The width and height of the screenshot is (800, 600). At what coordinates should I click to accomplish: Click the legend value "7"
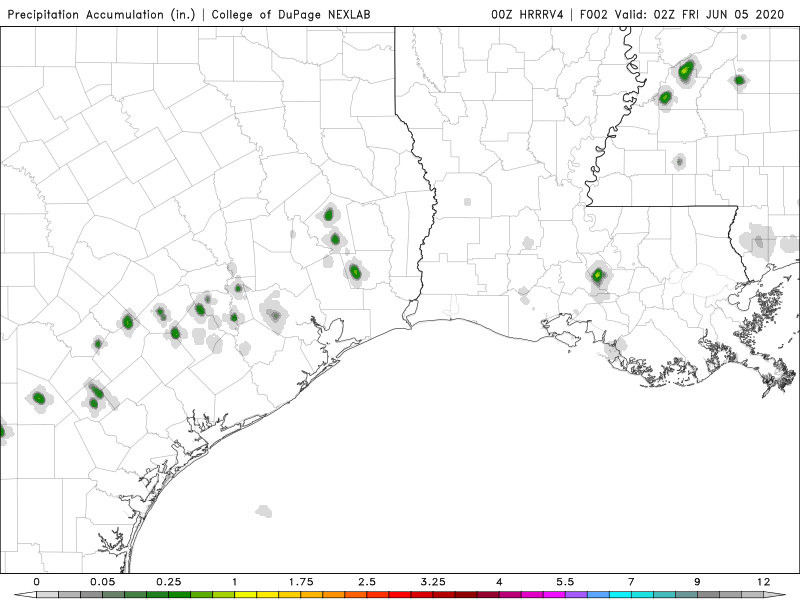631,582
